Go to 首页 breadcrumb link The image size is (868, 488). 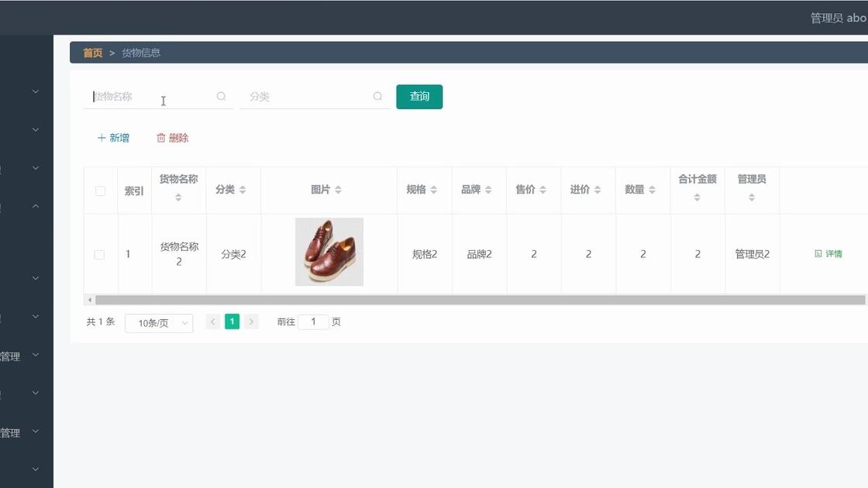coord(92,53)
